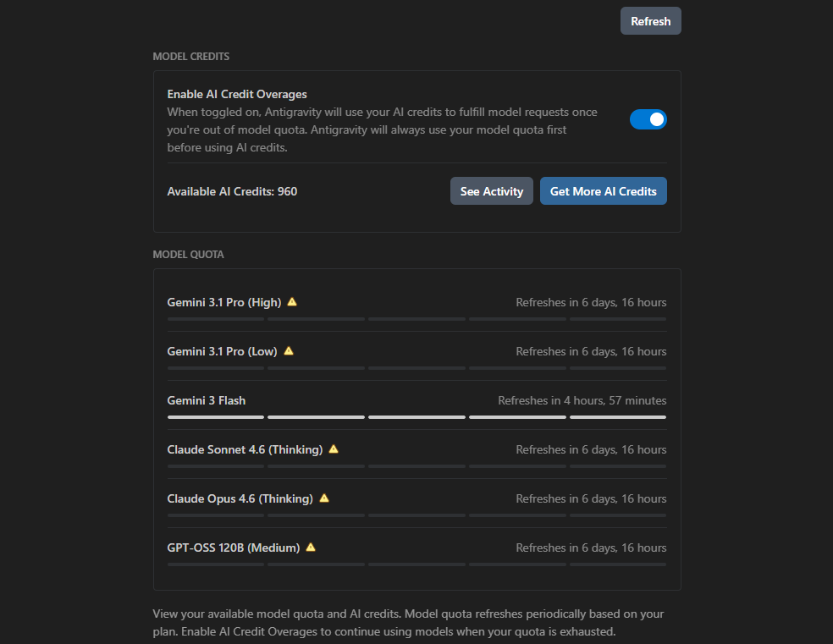The width and height of the screenshot is (833, 644).
Task: Click warning triangle by Claude Opus 4.6 (Thinking)
Action: (324, 498)
